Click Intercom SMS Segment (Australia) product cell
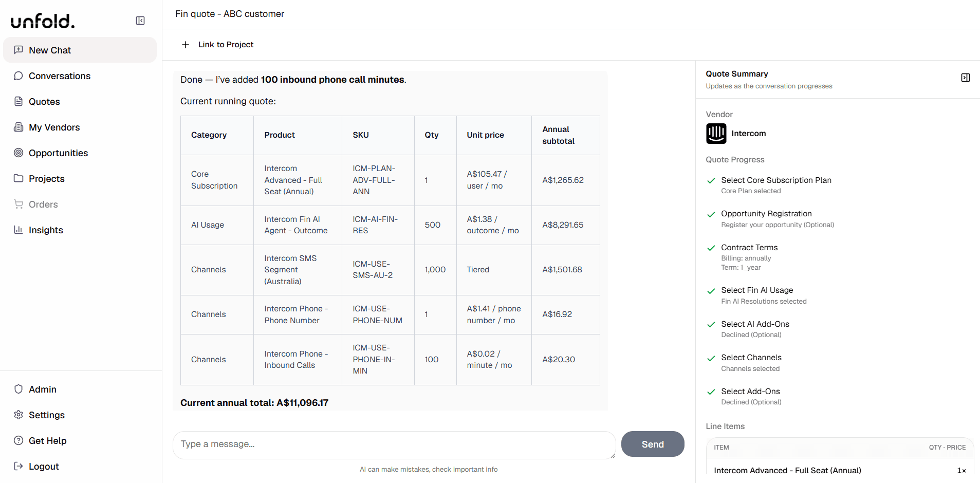The height and width of the screenshot is (483, 980). 298,270
